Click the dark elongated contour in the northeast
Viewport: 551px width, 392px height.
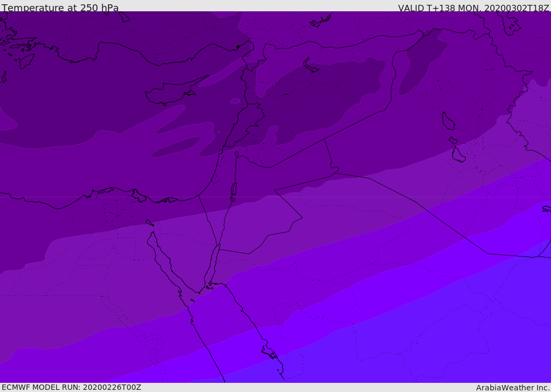point(422,61)
